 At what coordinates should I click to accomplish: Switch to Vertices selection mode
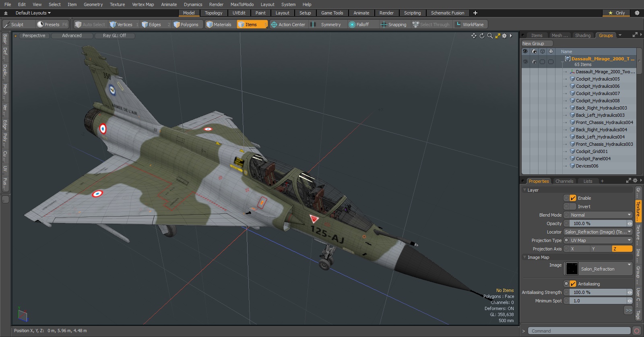(x=124, y=25)
